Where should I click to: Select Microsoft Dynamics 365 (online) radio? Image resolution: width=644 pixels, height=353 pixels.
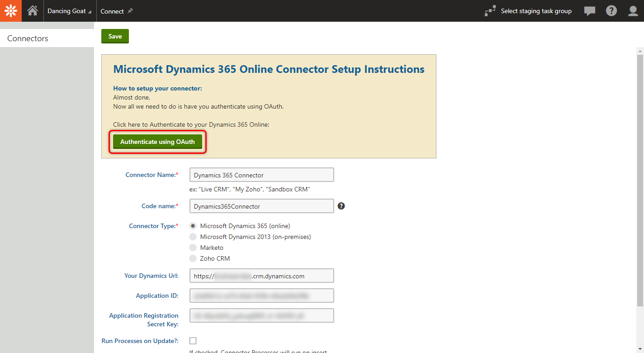tap(193, 226)
